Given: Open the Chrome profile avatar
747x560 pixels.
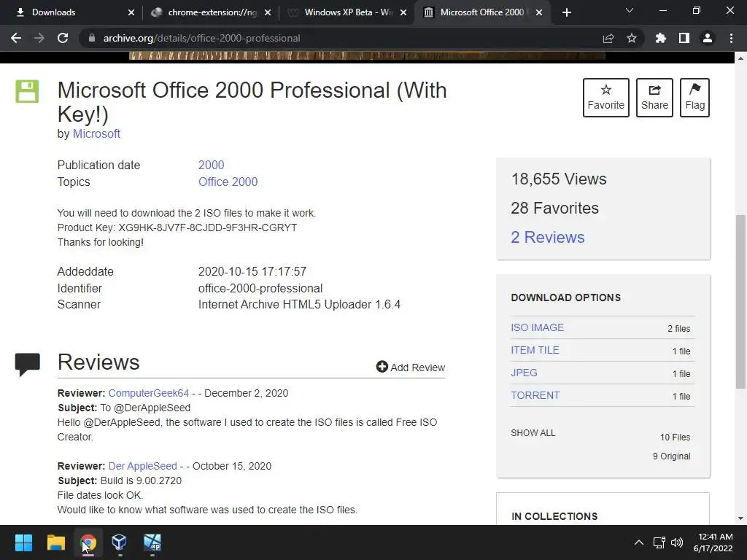Looking at the screenshot, I should 708,38.
